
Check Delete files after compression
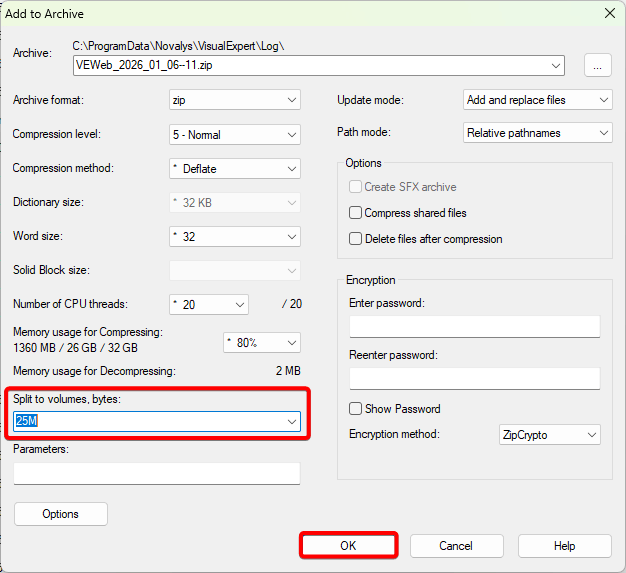coord(355,239)
